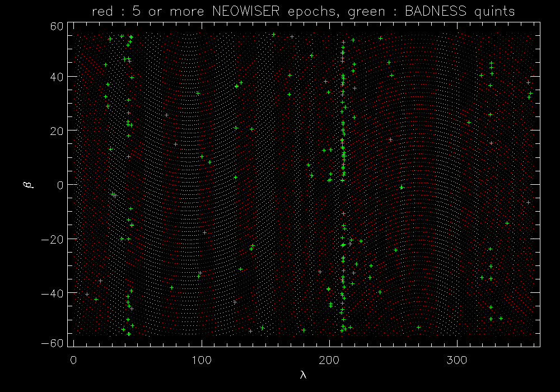
Task: Click the y-axis tick label −40
Action: click(52, 293)
